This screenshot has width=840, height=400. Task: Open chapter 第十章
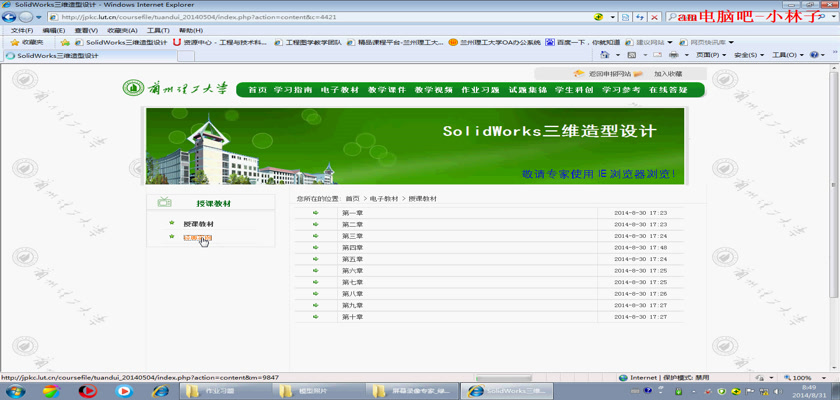[x=352, y=317]
